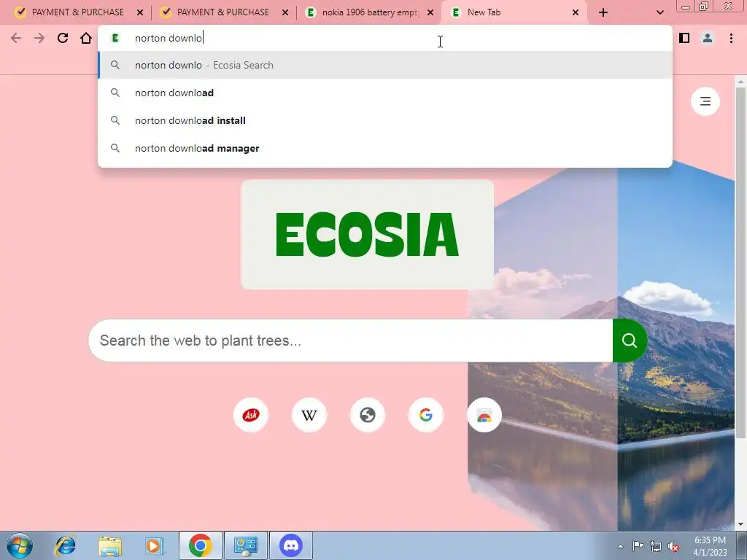Focus 'Search the web to plant trees' field
The image size is (747, 560).
(351, 341)
